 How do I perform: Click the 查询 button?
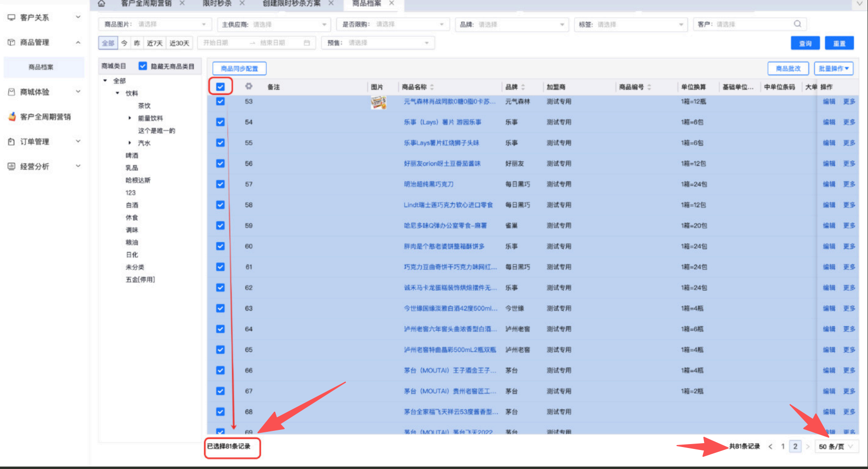[x=805, y=43]
